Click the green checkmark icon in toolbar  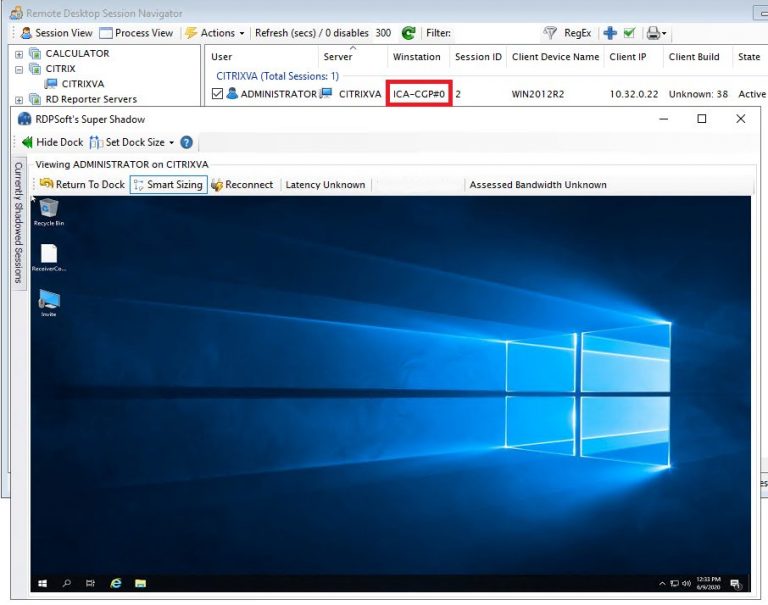pyautogui.click(x=629, y=33)
